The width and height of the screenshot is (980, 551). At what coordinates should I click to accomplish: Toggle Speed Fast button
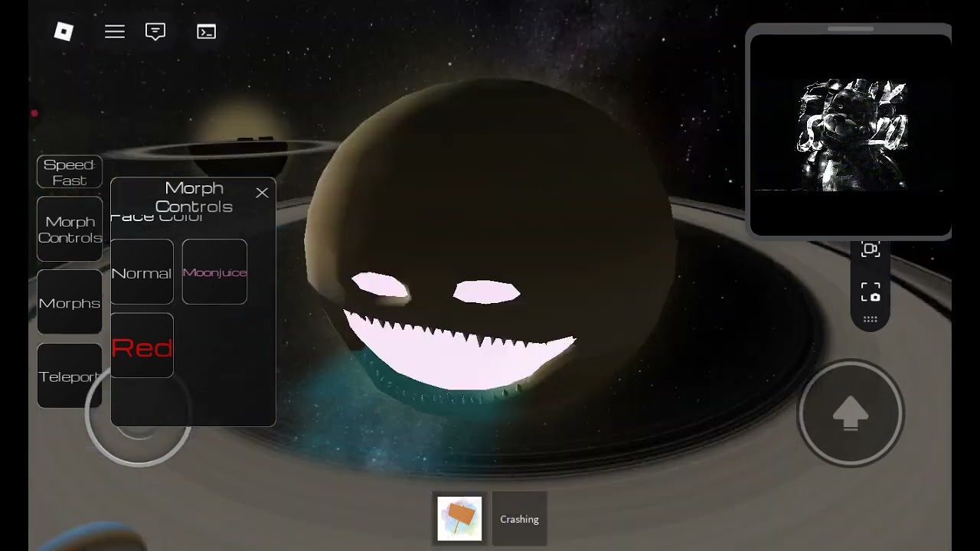point(70,172)
